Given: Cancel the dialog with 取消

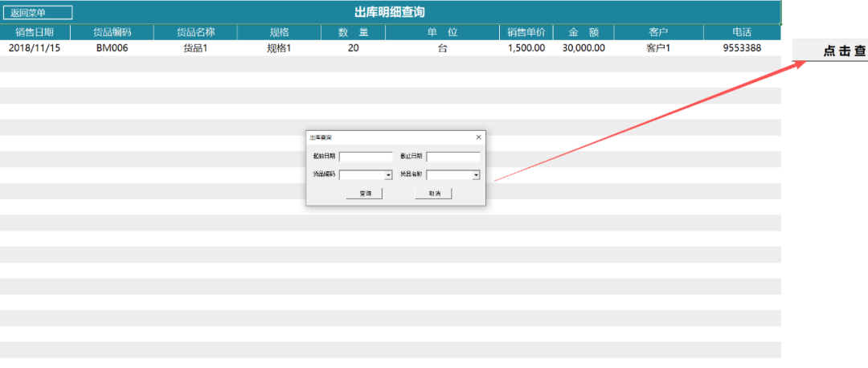Looking at the screenshot, I should 434,194.
